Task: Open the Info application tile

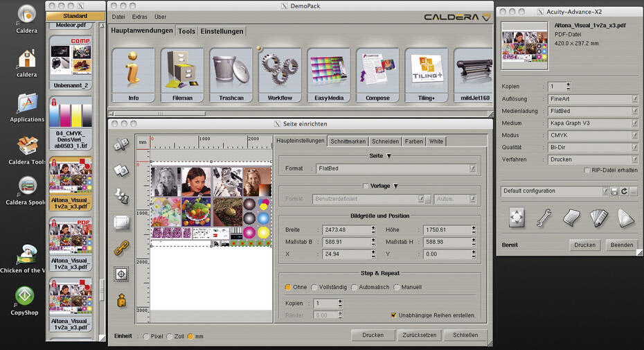Action: coord(133,75)
